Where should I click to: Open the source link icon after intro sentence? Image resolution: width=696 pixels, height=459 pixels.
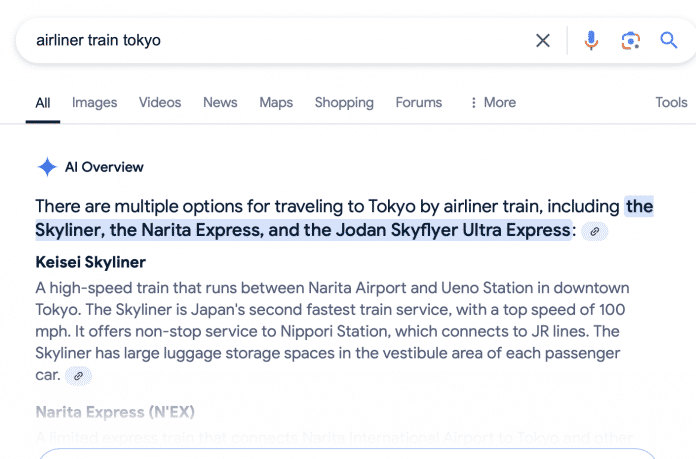595,232
